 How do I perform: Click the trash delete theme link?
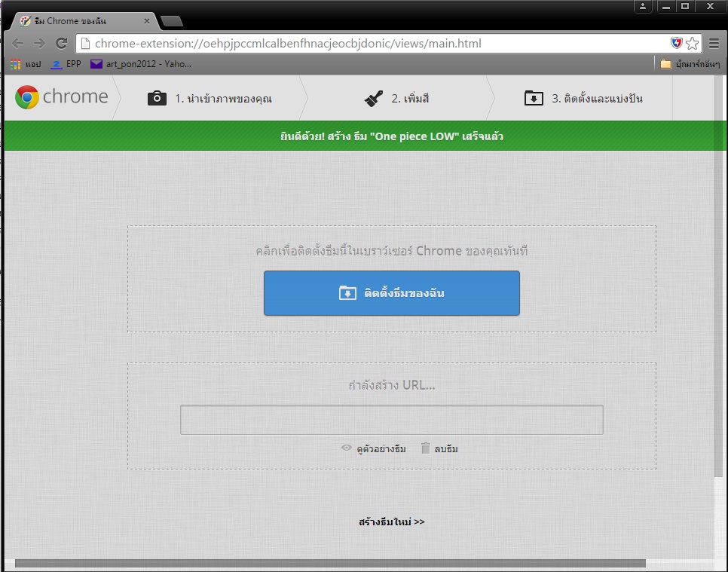tap(439, 448)
